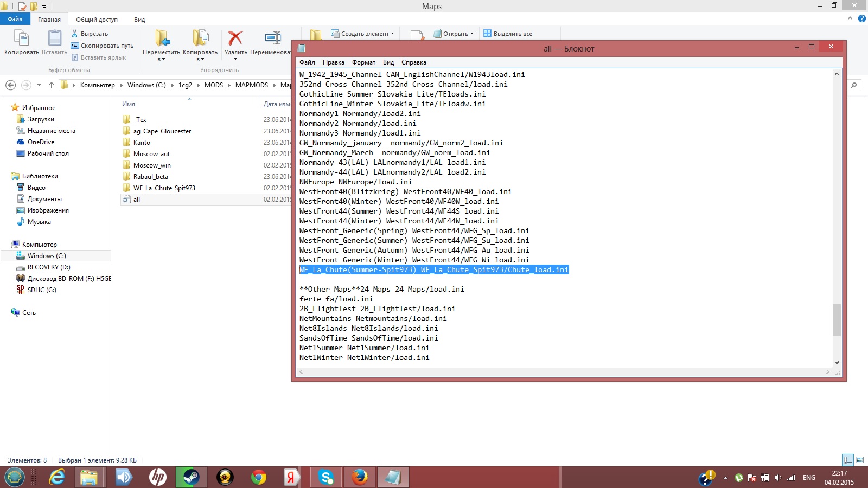Open the Формат menu in Notepad

coord(363,62)
